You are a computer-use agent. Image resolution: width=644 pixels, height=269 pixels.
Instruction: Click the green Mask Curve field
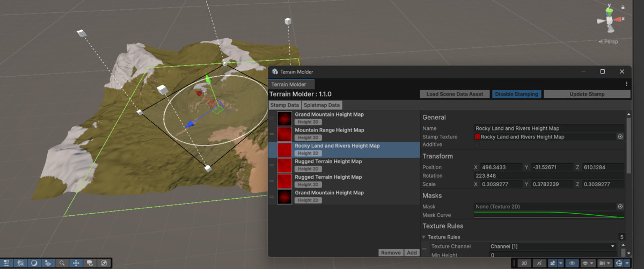tap(549, 215)
